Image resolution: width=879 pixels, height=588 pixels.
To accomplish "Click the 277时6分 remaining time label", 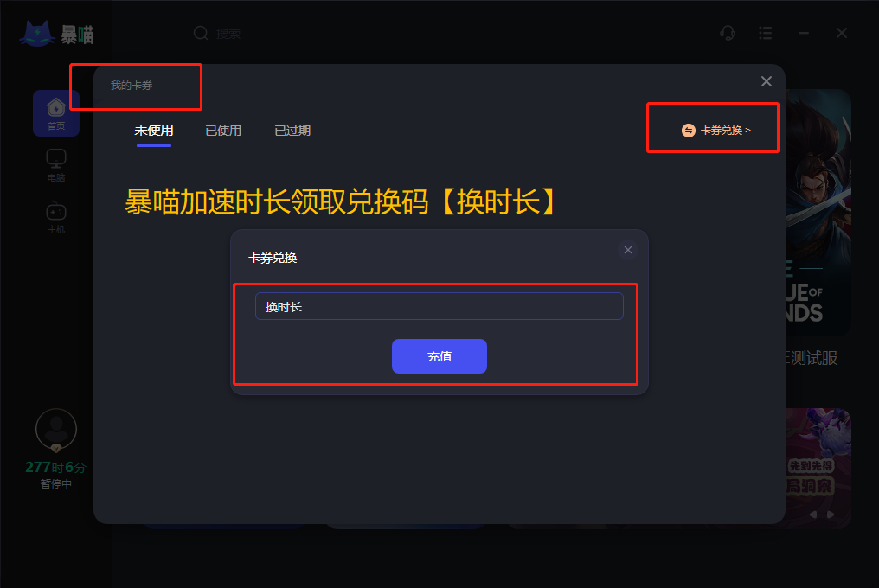I will [55, 467].
